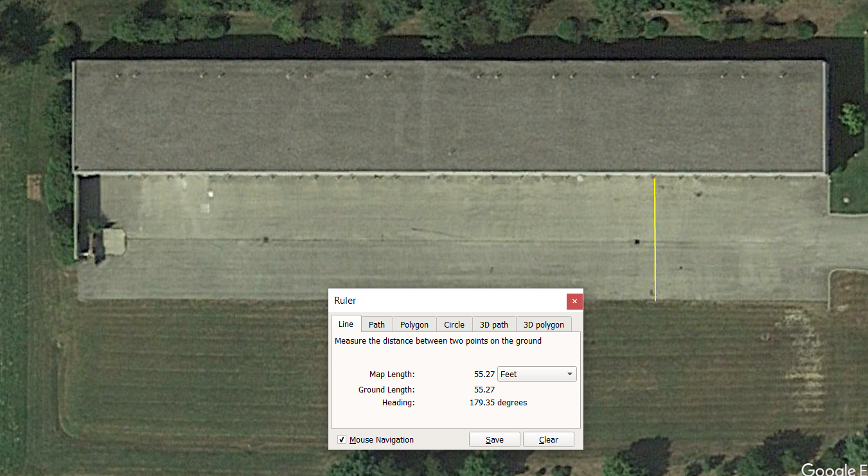Image resolution: width=868 pixels, height=476 pixels.
Task: Save the ruler measurement
Action: [494, 440]
